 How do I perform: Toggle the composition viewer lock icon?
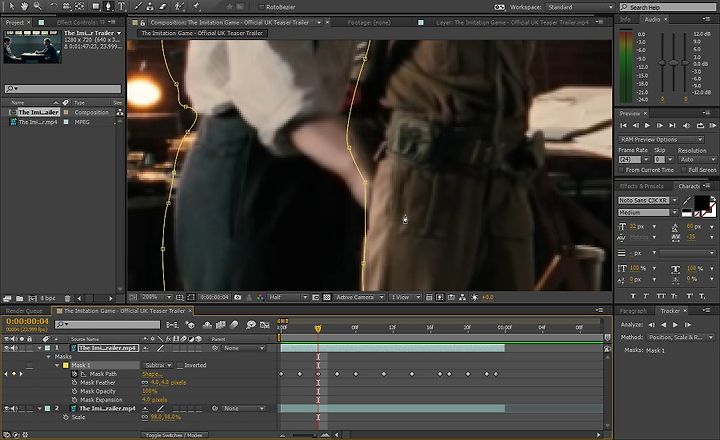tap(143, 22)
